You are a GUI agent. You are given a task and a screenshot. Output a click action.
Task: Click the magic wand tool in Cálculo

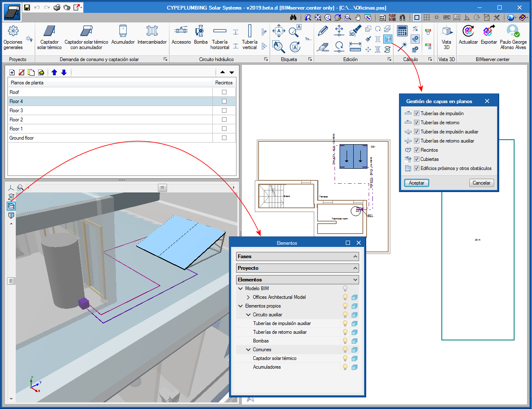click(x=402, y=47)
